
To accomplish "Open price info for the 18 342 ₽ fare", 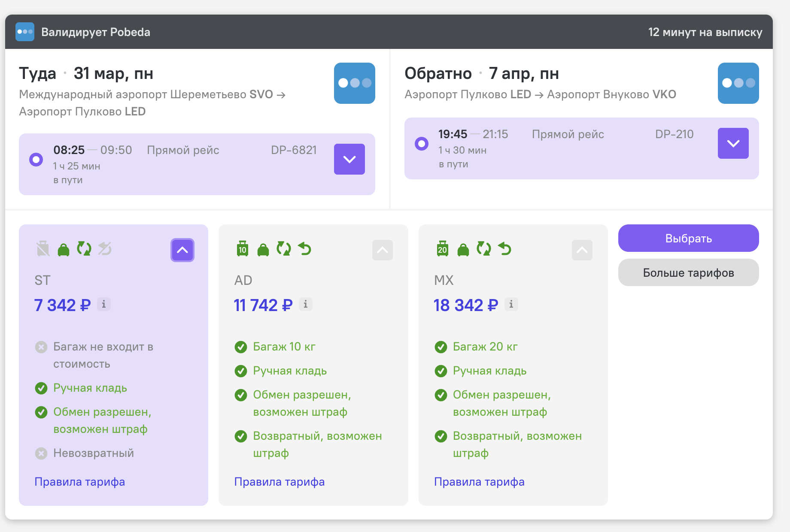I will (511, 304).
